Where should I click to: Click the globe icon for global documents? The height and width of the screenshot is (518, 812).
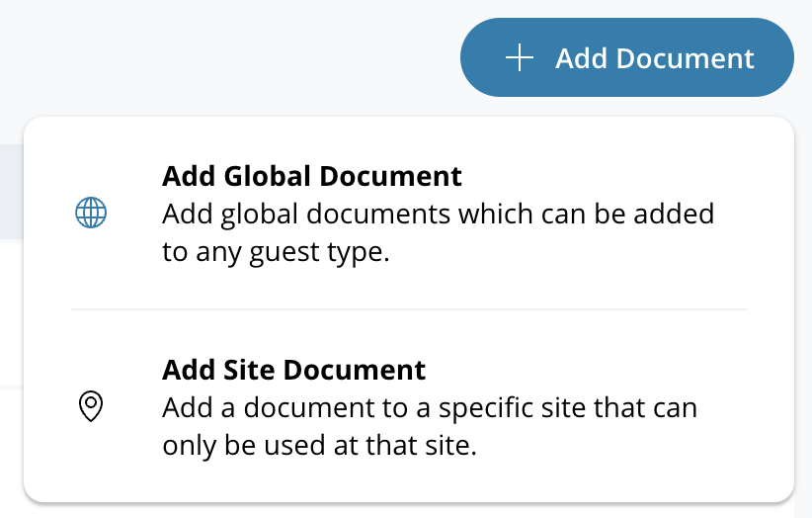(x=91, y=213)
